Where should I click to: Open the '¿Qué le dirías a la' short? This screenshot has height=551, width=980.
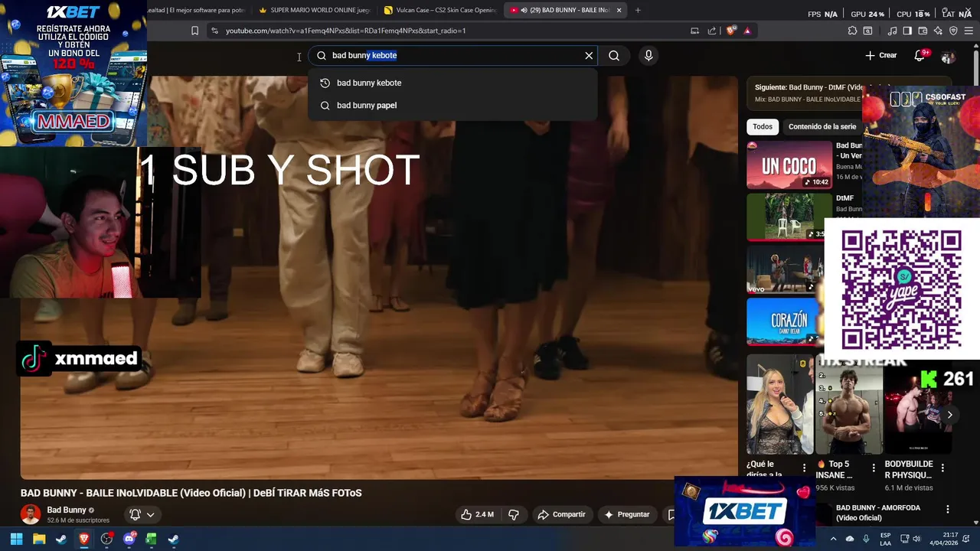point(779,404)
